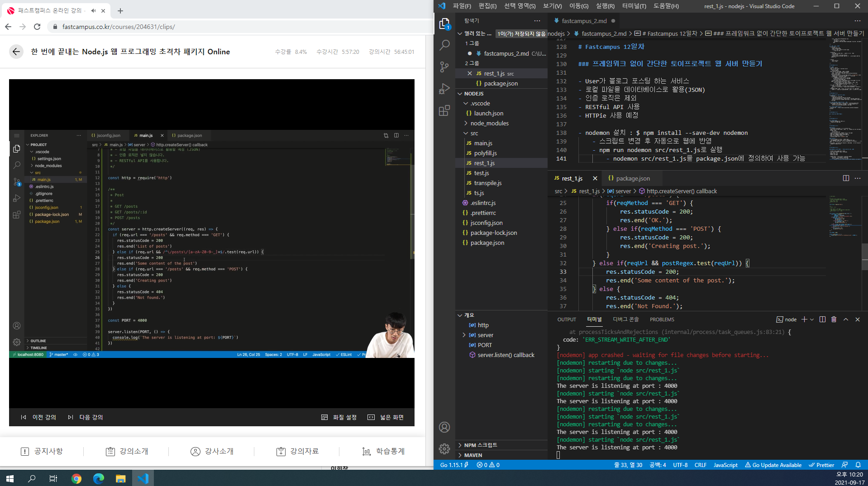Open the Explorer view in VS Code activity bar
Image resolution: width=868 pixels, height=486 pixels.
click(444, 24)
